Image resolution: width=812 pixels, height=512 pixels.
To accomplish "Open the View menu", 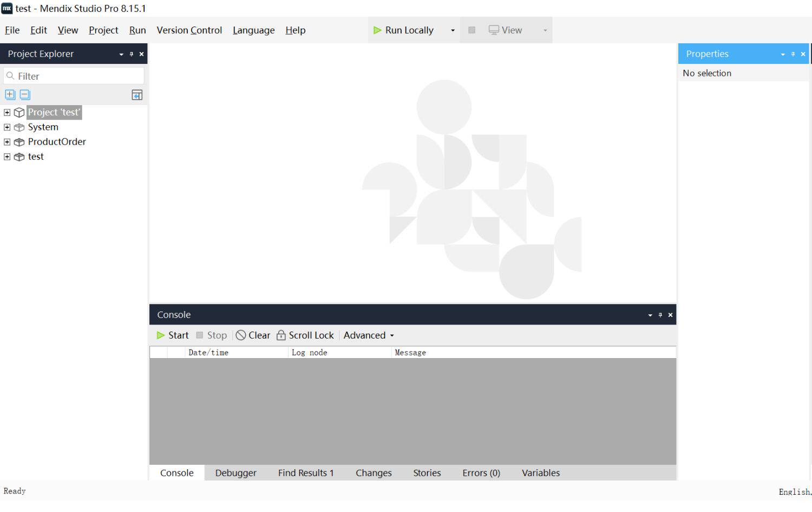I will coord(68,30).
